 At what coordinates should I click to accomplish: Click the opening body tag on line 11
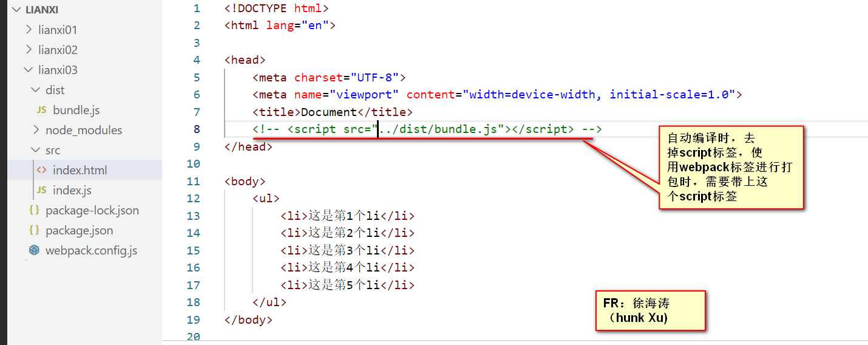[x=245, y=181]
